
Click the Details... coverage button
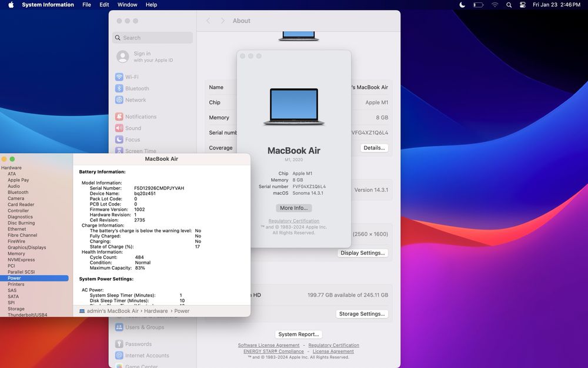[x=374, y=148]
